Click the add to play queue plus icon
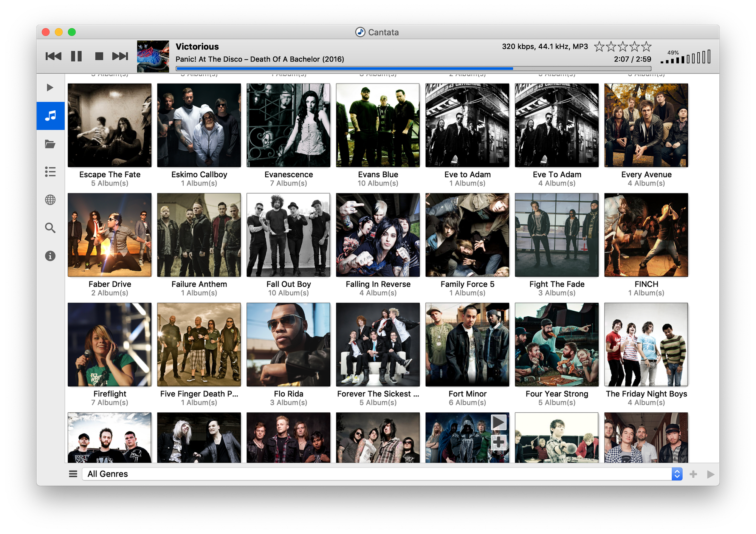 [693, 474]
